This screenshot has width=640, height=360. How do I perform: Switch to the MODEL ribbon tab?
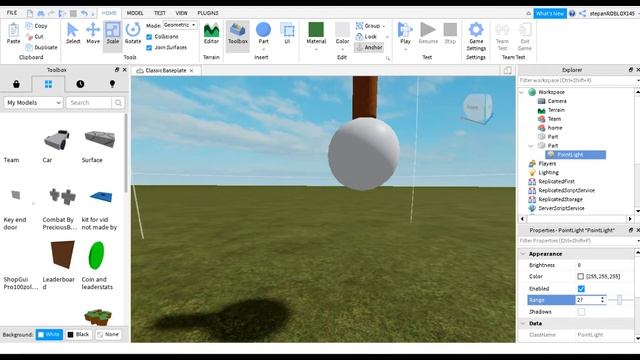(135, 13)
